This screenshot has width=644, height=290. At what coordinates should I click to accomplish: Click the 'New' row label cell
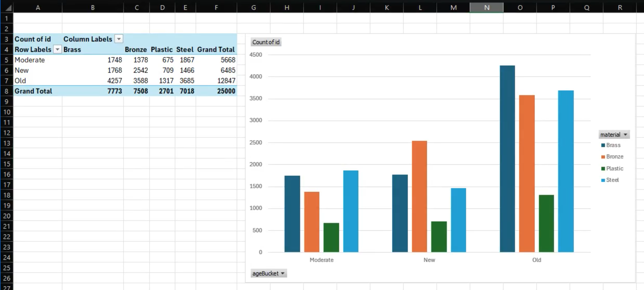(x=38, y=70)
